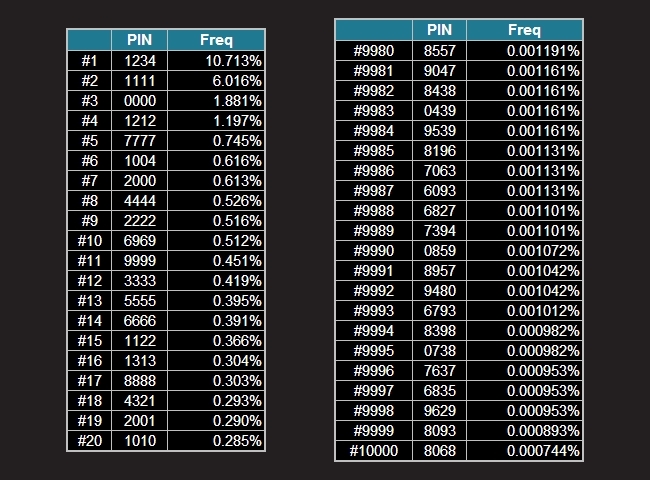Click the Freq header in the left table

click(x=216, y=40)
